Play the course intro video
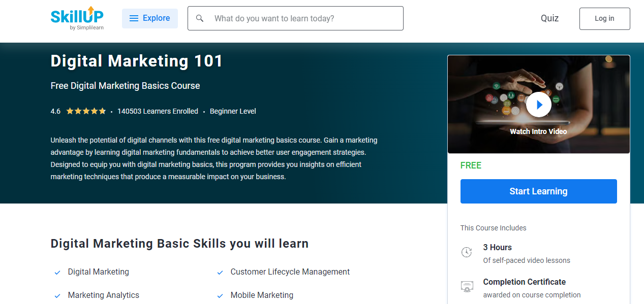The height and width of the screenshot is (304, 644). click(x=538, y=104)
